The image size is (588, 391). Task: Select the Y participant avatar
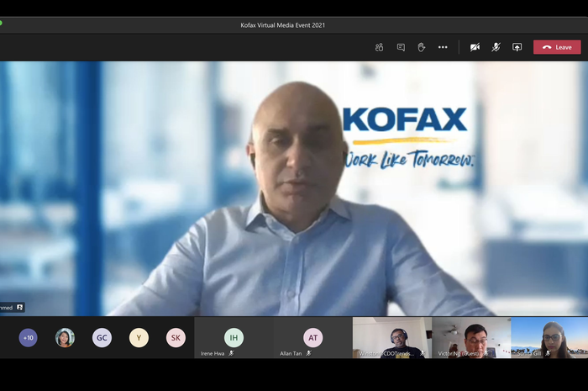pyautogui.click(x=139, y=338)
